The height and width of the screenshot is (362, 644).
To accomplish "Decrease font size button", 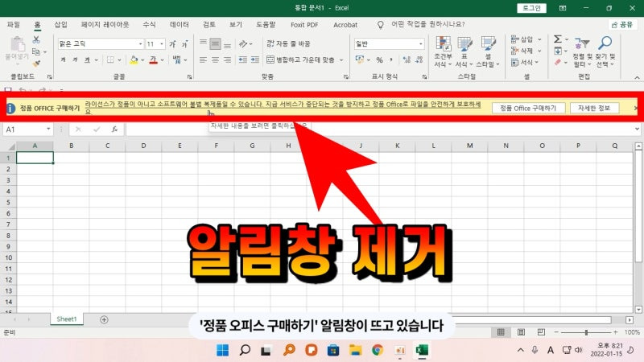I will tap(185, 43).
